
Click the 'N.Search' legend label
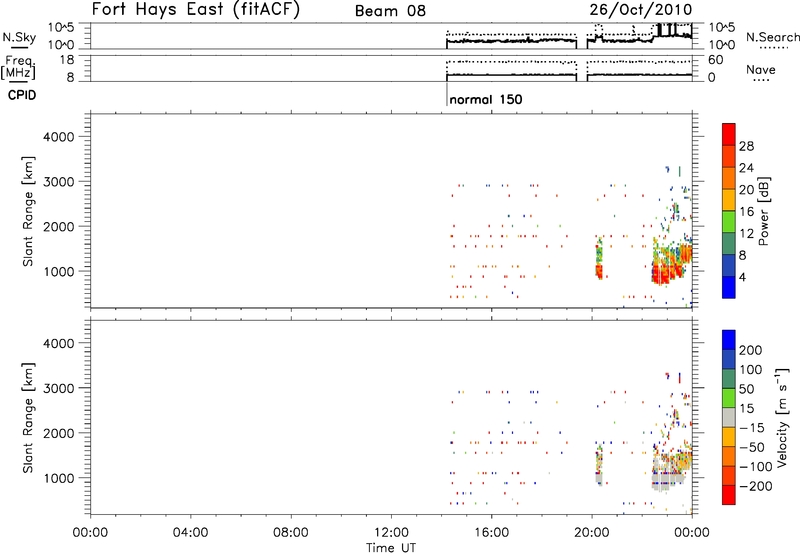(x=773, y=37)
